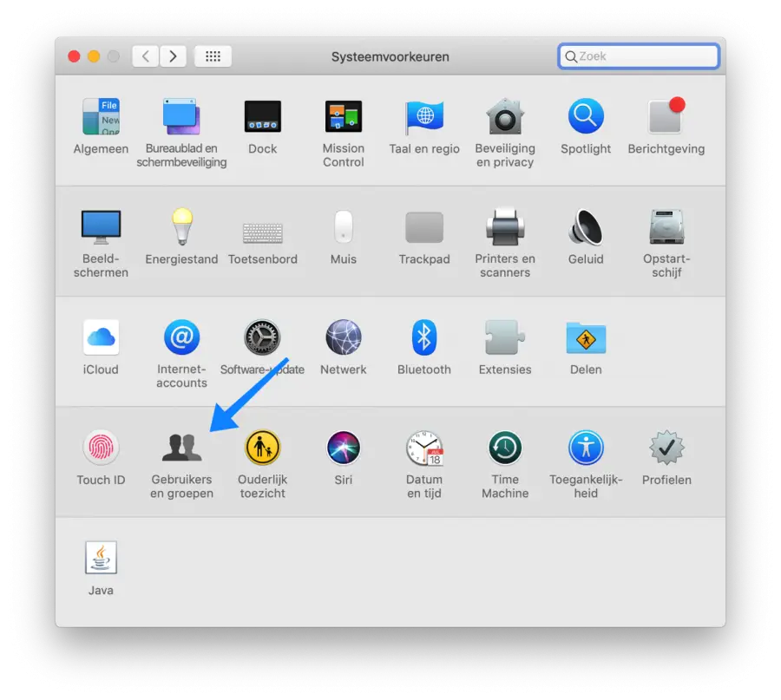The image size is (781, 700).
Task: Open the Dock preferences
Action: [262, 116]
